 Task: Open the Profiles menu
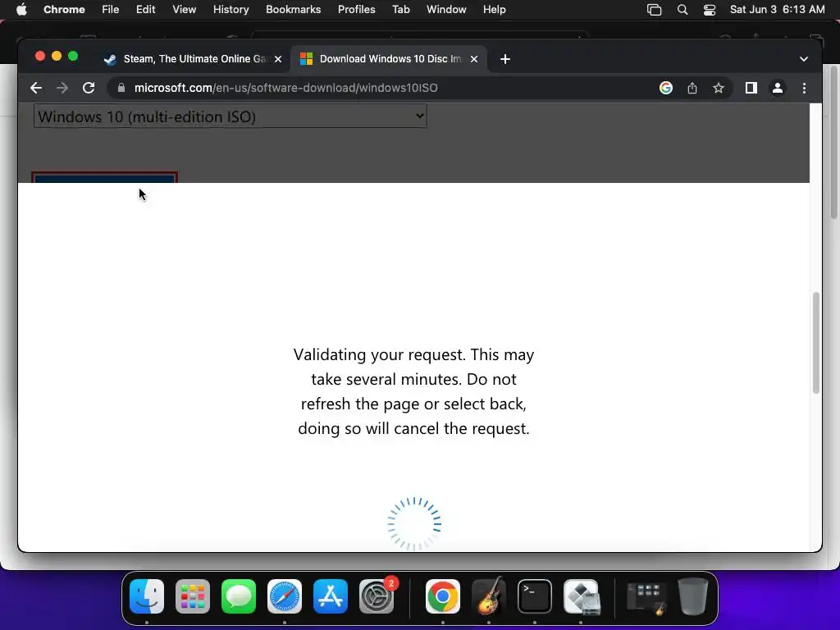(x=356, y=10)
